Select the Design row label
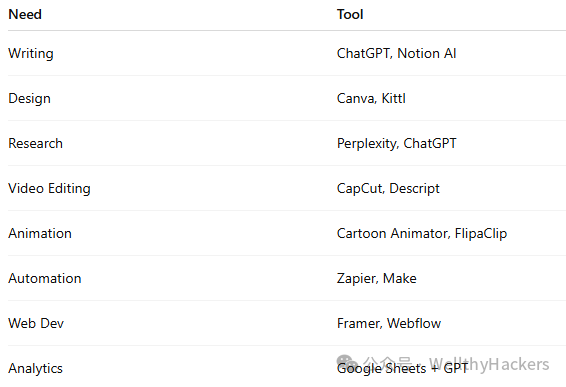Viewport: 566px width, 387px height. tap(29, 99)
